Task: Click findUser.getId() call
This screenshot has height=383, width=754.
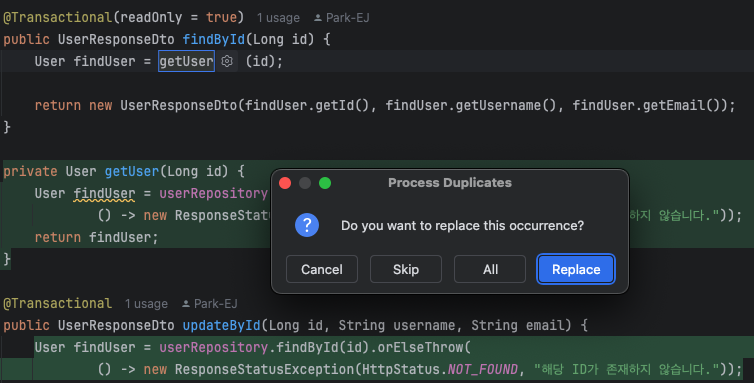Action: (307, 105)
